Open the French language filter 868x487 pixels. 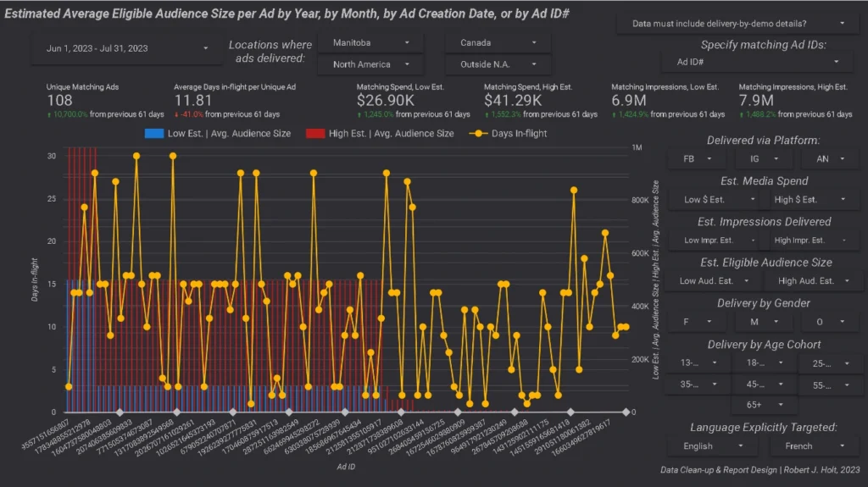pyautogui.click(x=810, y=445)
